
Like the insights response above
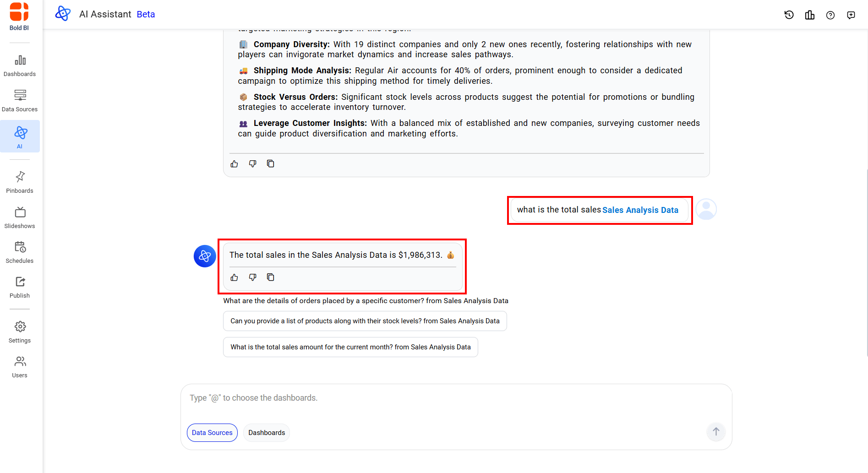(x=234, y=164)
